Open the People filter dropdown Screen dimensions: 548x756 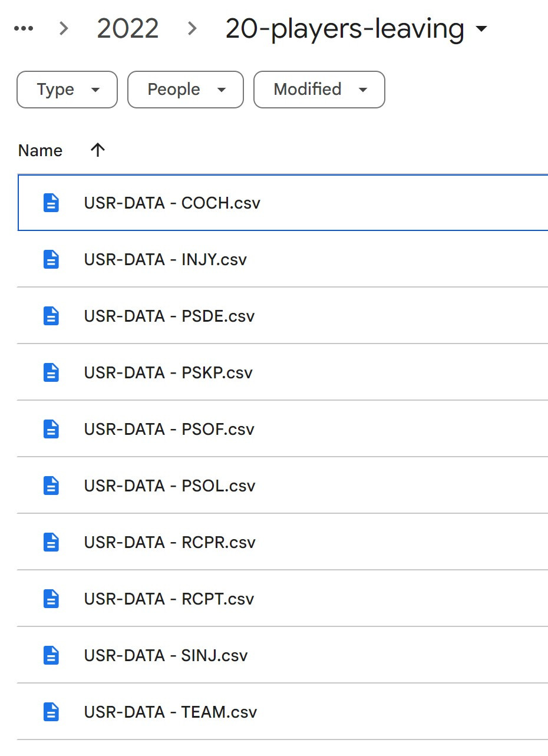tap(185, 90)
